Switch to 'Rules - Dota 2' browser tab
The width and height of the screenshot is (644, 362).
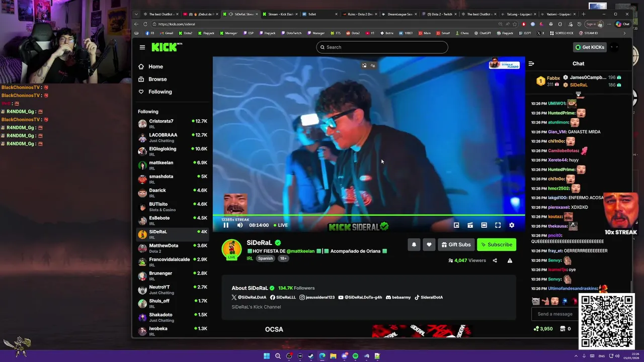[x=359, y=14]
